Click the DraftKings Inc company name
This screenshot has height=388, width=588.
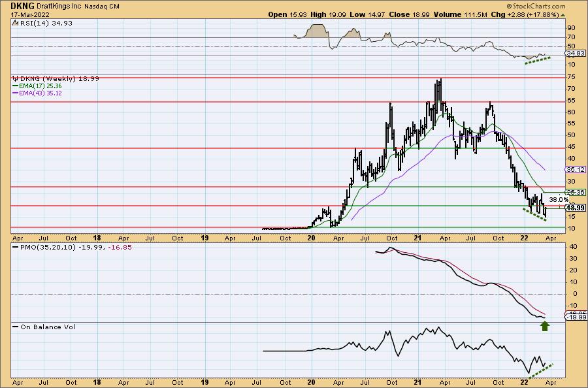pos(59,6)
